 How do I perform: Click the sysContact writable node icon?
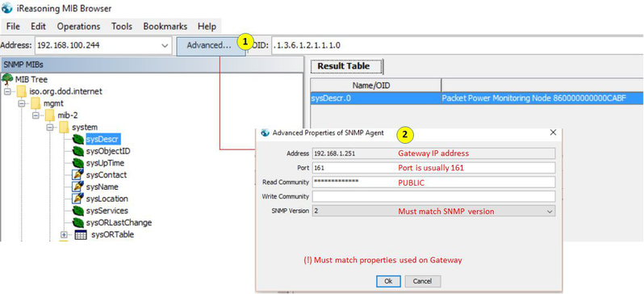point(78,174)
